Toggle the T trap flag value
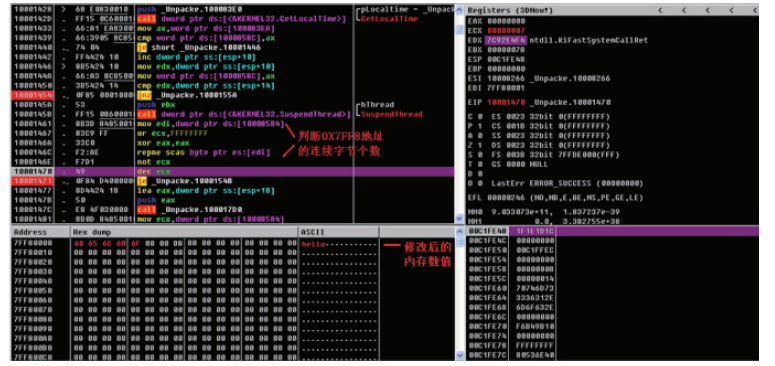775x366 pixels. point(480,164)
